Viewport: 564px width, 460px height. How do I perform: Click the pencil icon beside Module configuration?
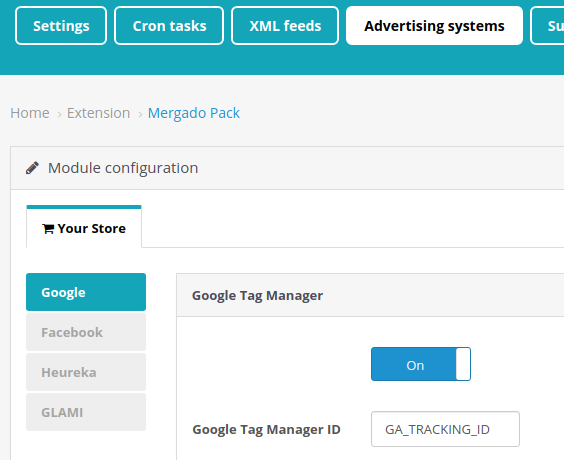pos(32,168)
